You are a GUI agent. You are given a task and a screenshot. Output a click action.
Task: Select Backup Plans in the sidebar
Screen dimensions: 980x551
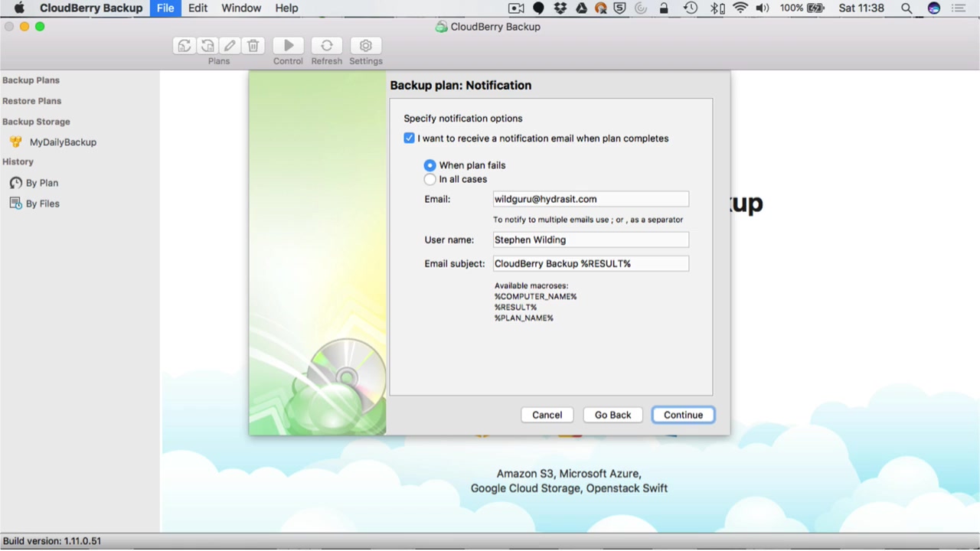[31, 80]
